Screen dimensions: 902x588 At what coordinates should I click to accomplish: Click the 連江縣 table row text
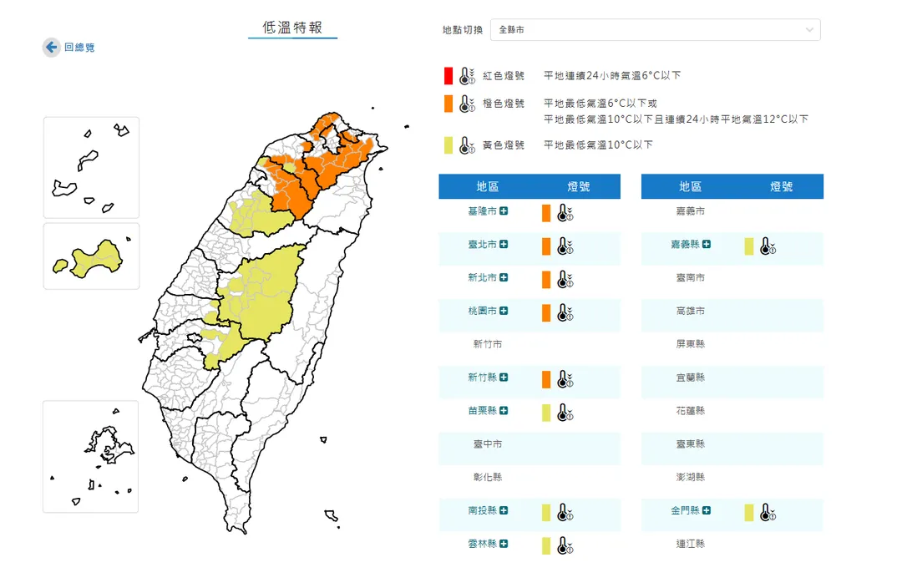click(690, 544)
